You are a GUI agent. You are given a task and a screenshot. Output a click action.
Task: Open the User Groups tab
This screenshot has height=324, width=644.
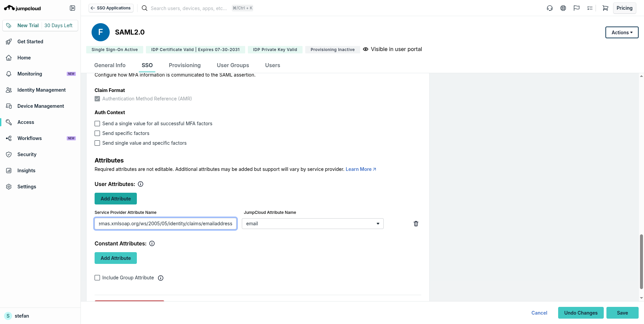pyautogui.click(x=233, y=65)
